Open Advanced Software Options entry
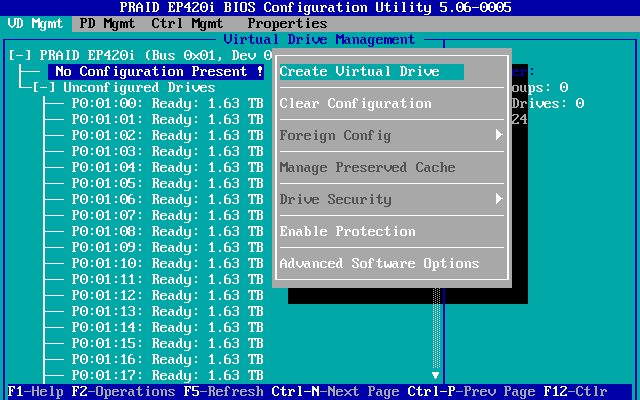Screen dimensions: 640x400 (x=379, y=264)
